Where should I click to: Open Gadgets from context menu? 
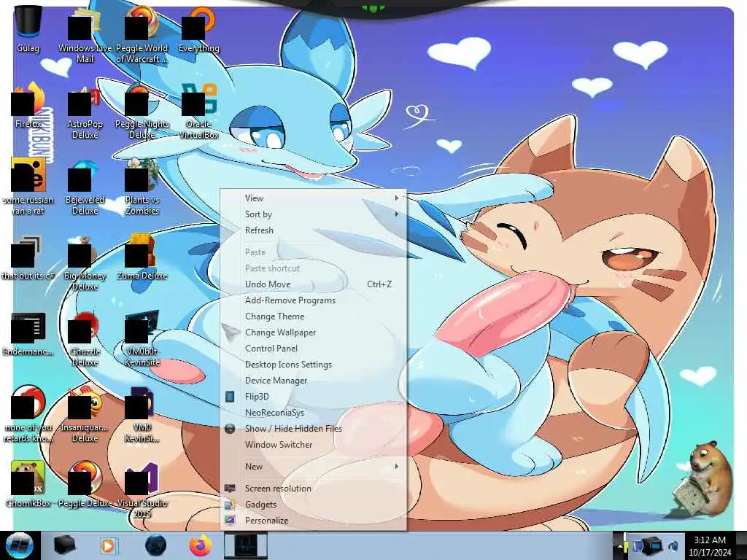314,505
